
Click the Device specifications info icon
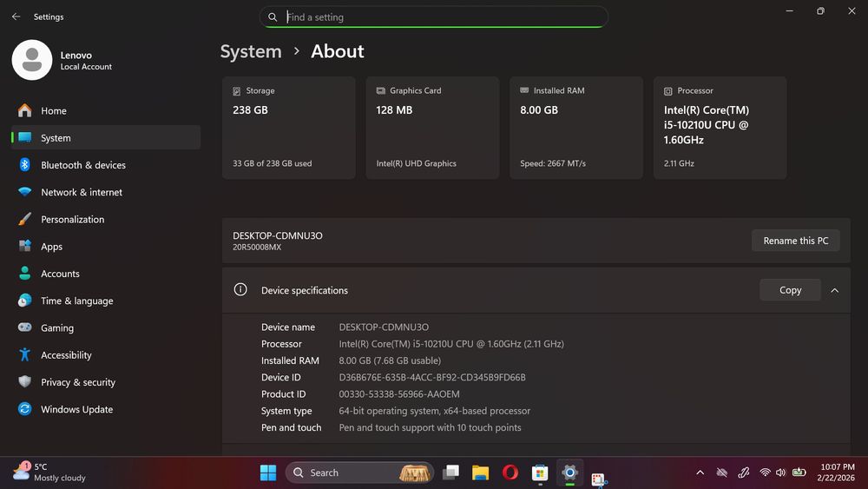tap(240, 289)
